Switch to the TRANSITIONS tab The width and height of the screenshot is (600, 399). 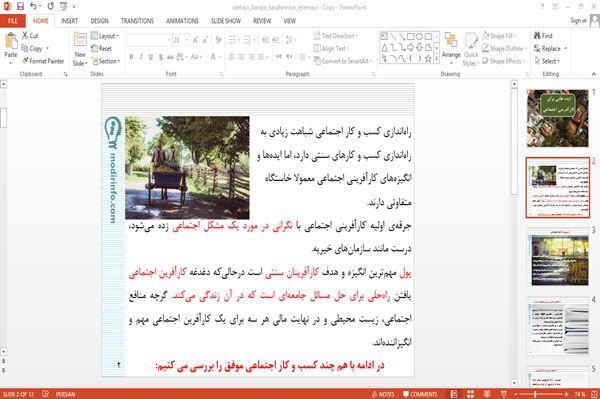(x=137, y=21)
